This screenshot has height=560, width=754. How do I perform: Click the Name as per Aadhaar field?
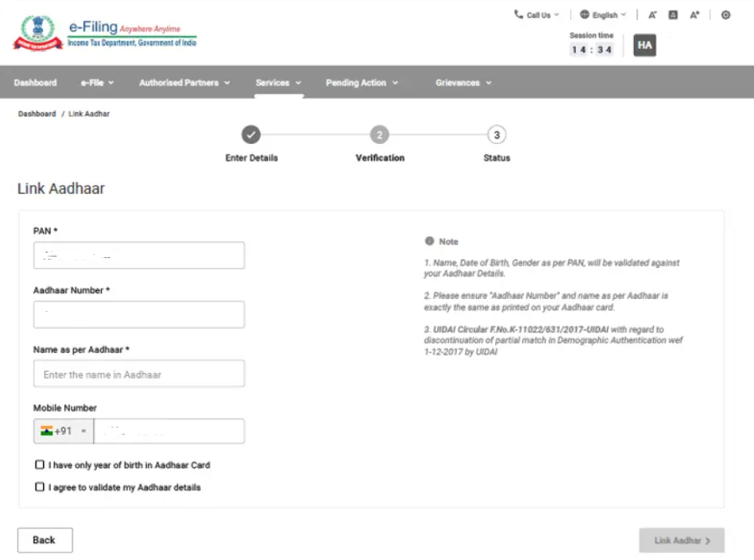pyautogui.click(x=139, y=374)
